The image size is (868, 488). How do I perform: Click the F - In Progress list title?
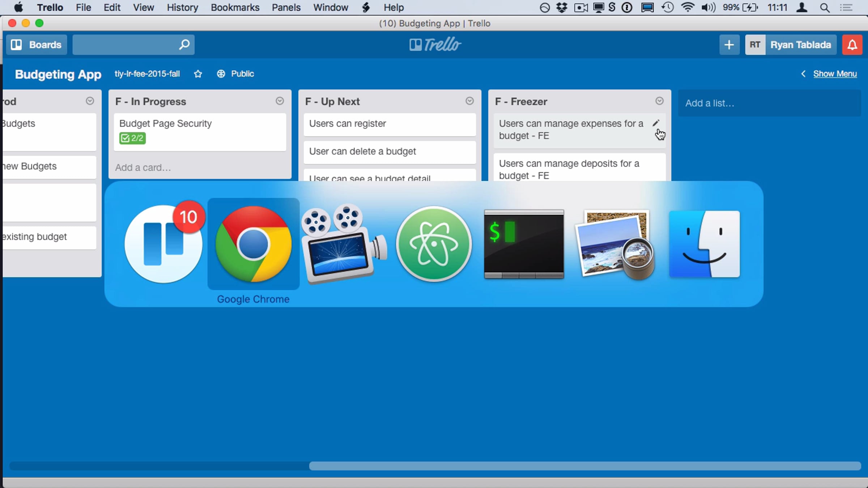(150, 102)
